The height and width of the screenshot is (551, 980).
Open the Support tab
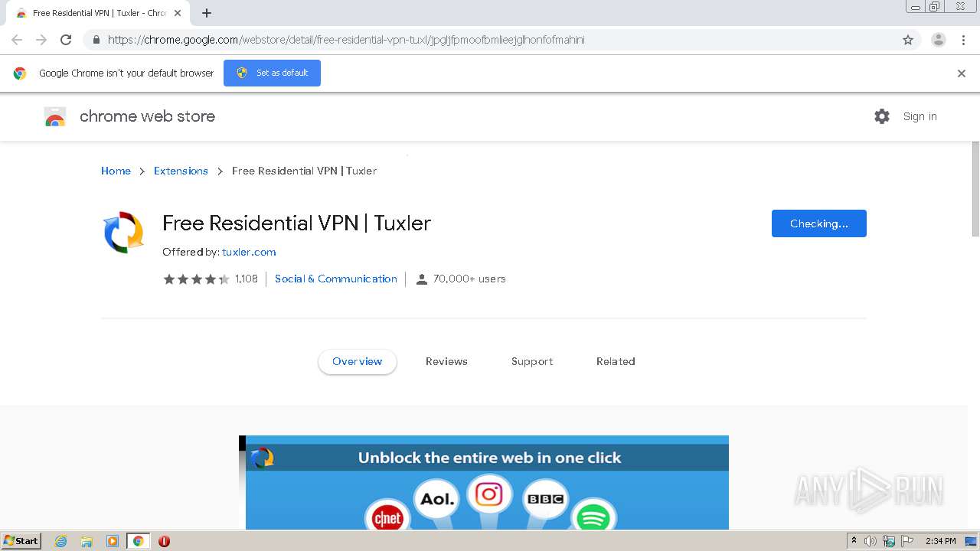[532, 361]
